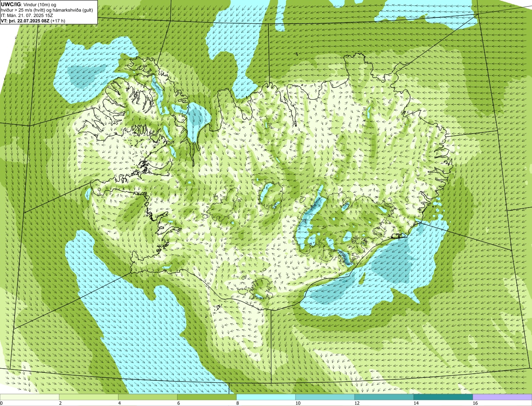
Task: Select the 2–4 m/s yellow-green legend swatch
Action: click(x=89, y=397)
